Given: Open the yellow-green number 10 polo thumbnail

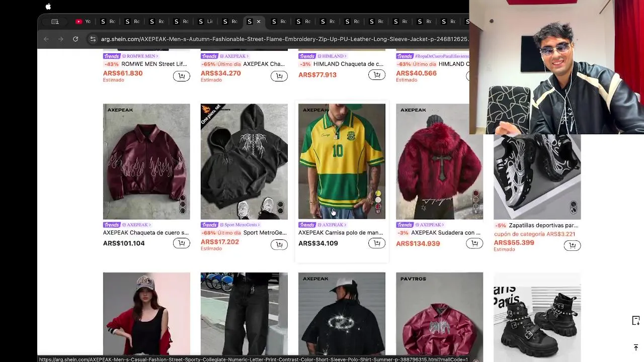Looking at the screenshot, I should point(342,161).
